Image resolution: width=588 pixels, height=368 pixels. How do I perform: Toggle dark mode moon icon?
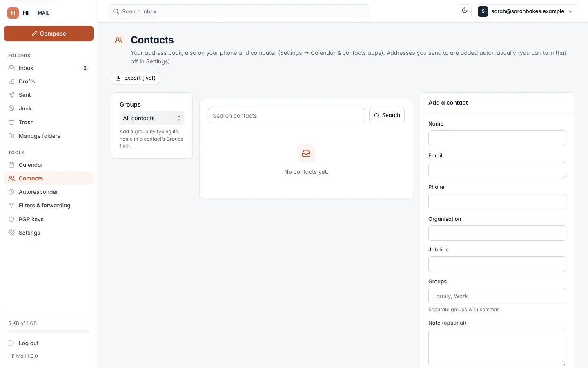coord(465,11)
